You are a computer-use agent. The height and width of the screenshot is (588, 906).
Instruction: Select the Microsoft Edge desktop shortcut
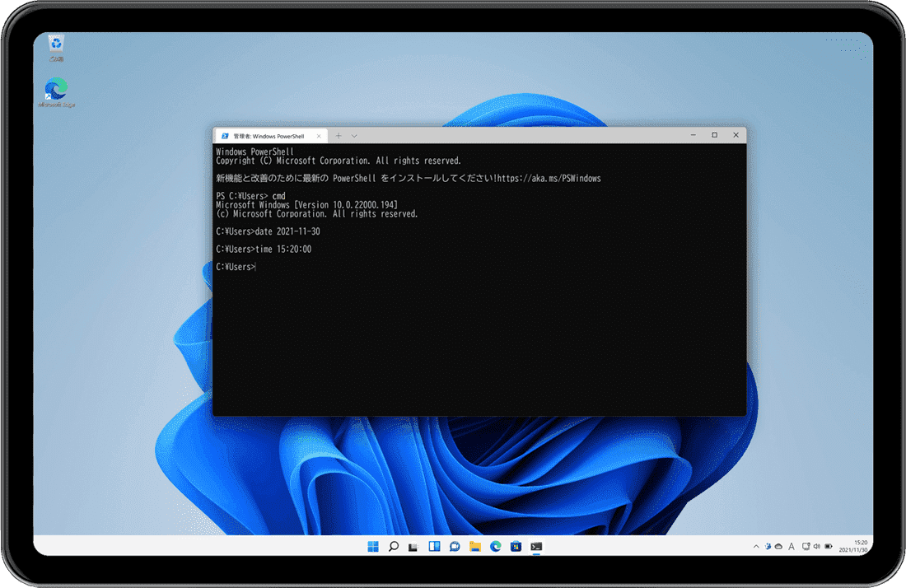point(56,92)
